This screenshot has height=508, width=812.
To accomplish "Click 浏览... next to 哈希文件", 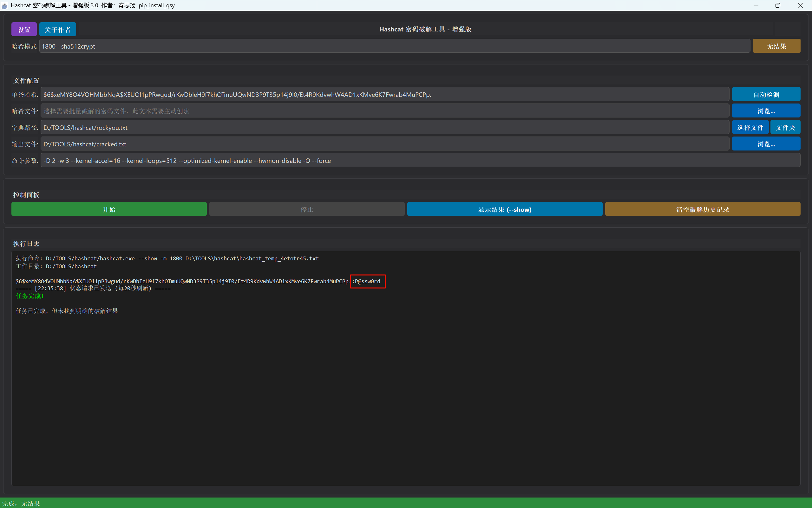I will pyautogui.click(x=766, y=111).
